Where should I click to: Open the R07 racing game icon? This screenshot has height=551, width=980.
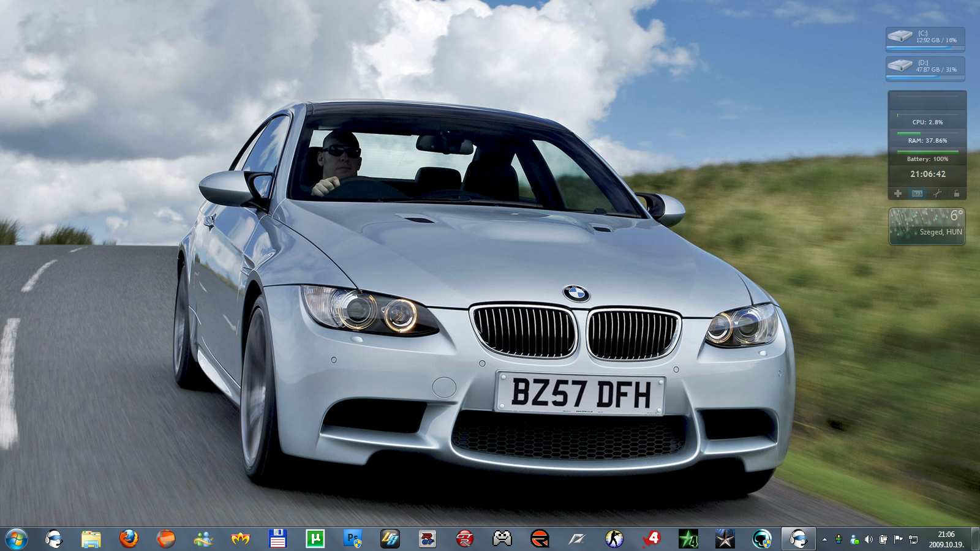pos(428,539)
